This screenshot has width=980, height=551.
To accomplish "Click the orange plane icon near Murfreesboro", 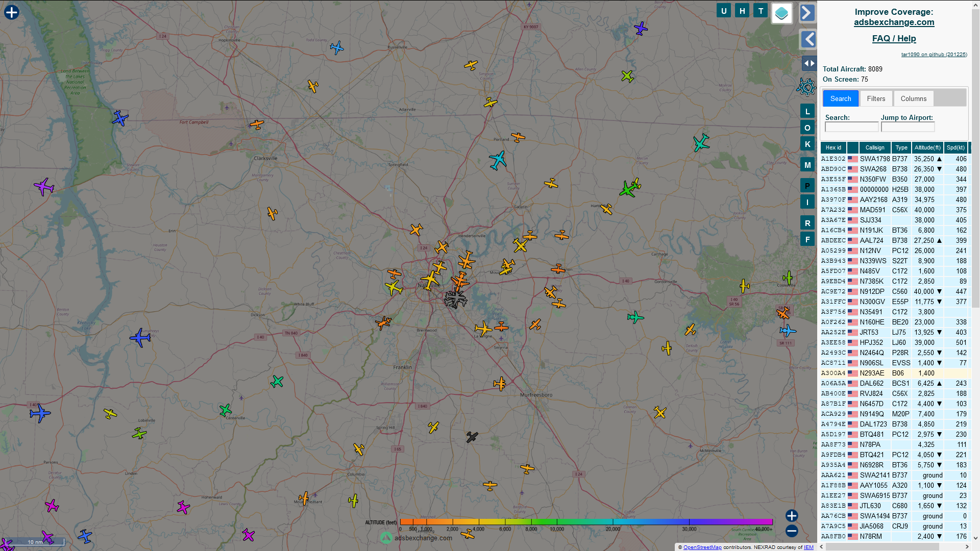I will coord(500,384).
